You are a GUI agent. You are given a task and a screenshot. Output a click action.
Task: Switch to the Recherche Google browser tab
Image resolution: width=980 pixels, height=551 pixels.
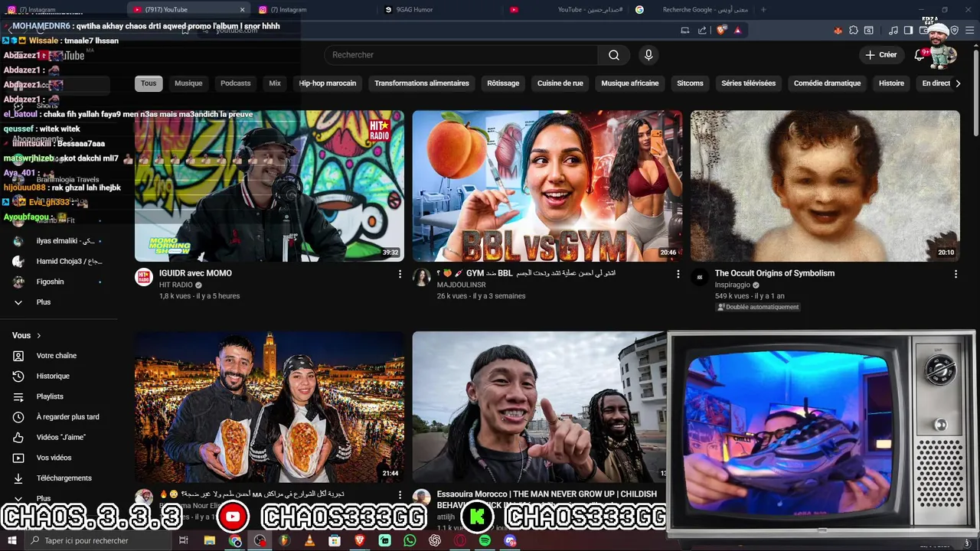(694, 9)
